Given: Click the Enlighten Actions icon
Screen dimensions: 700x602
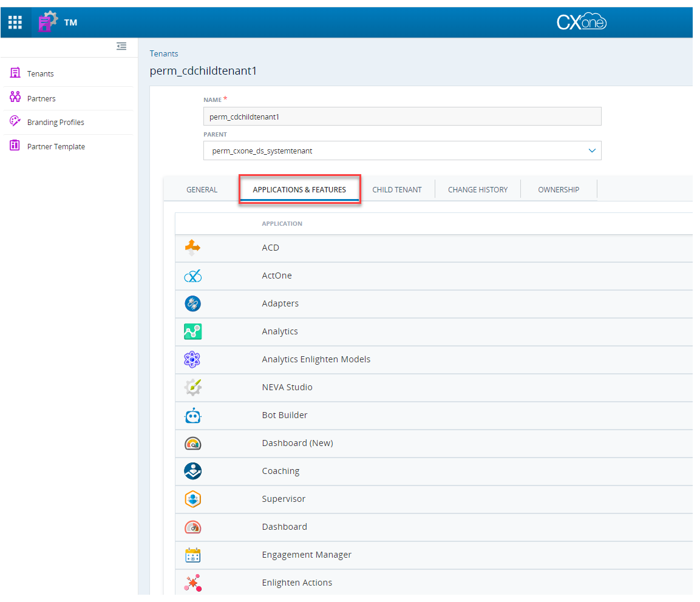Looking at the screenshot, I should click(x=193, y=583).
